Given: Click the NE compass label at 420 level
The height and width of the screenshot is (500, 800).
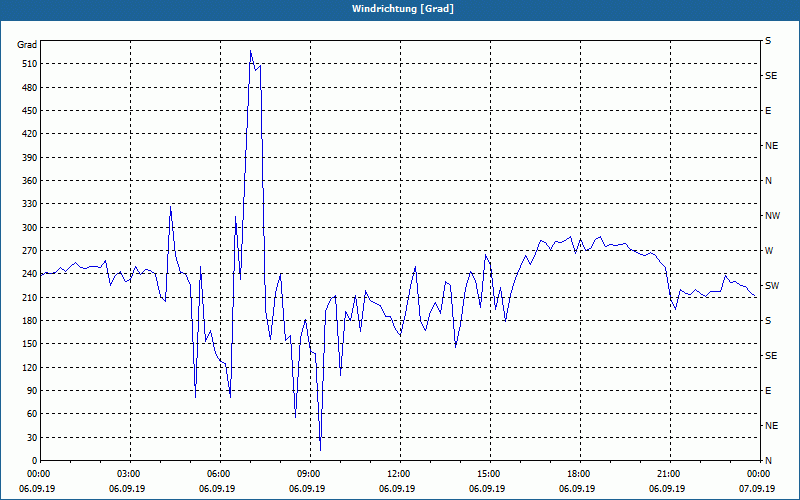Looking at the screenshot, I should tap(771, 146).
